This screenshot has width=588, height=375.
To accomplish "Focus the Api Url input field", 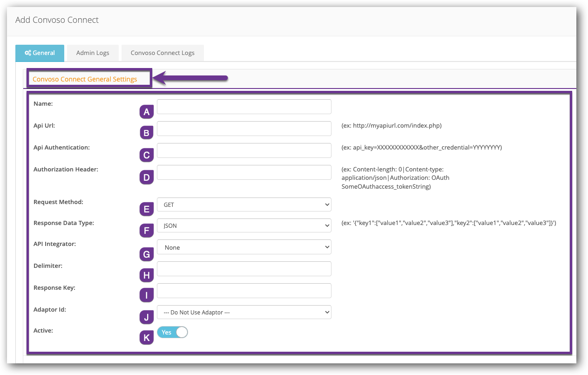I will (244, 129).
